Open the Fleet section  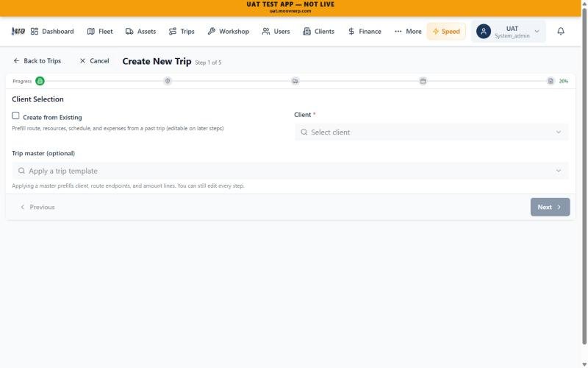(x=100, y=32)
